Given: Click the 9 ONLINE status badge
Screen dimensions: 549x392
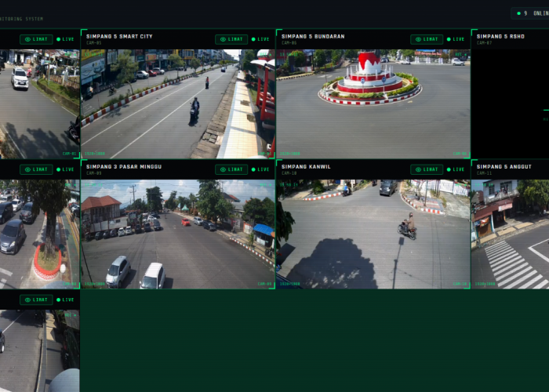Looking at the screenshot, I should click(x=530, y=13).
